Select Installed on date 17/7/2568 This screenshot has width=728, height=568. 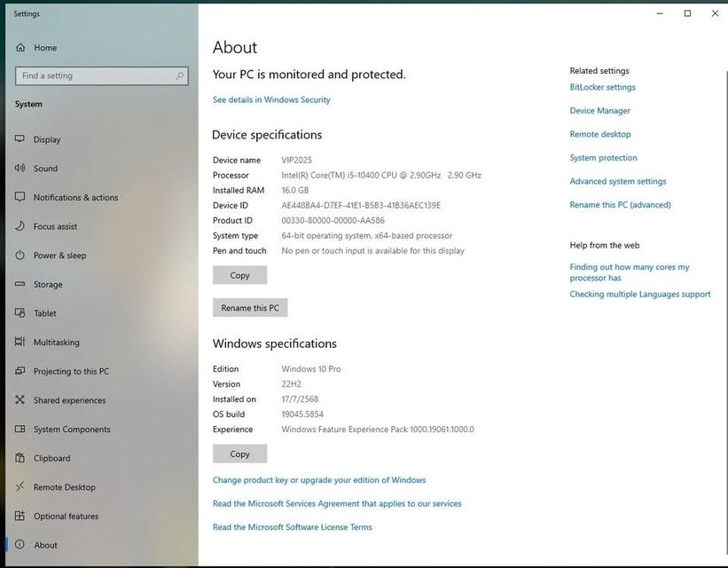click(x=300, y=398)
